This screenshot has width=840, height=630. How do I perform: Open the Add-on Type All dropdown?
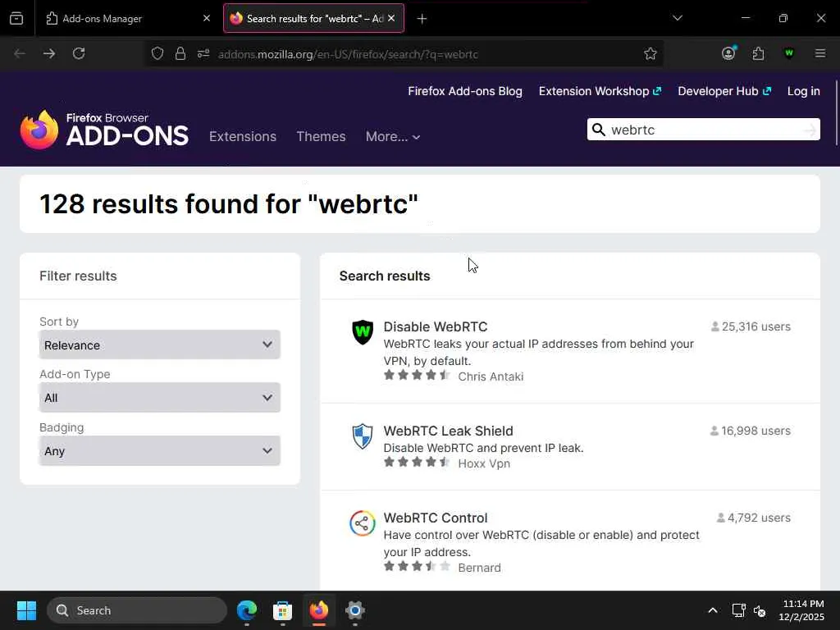[x=160, y=398]
